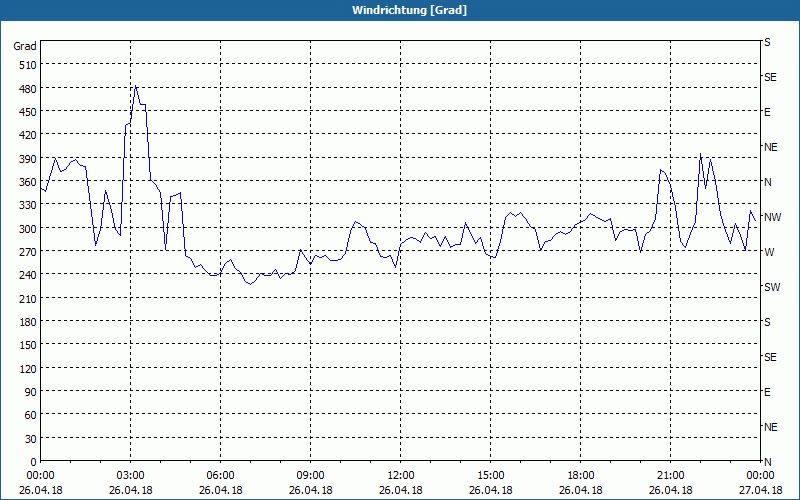Image resolution: width=800 pixels, height=500 pixels.
Task: Click the y-axis value 120
Action: point(28,368)
